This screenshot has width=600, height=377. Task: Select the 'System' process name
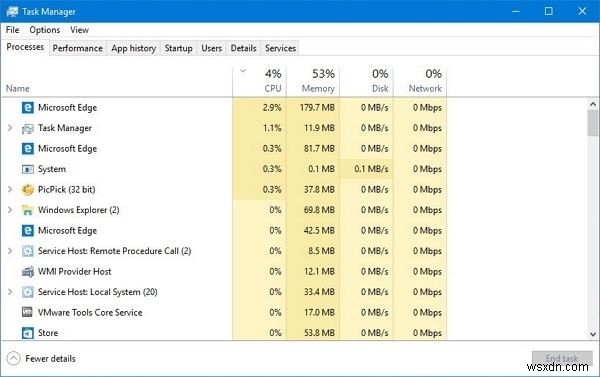coord(52,169)
